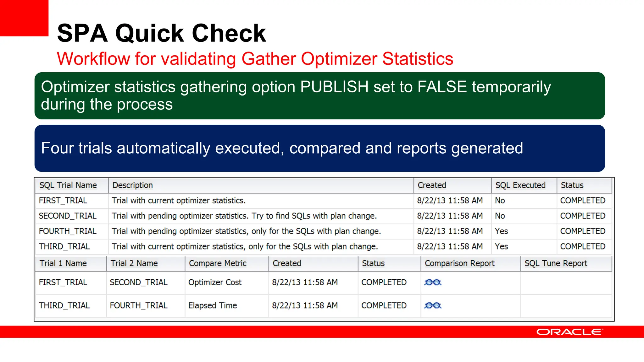Click the Trial 2 Name header
The height and width of the screenshot is (362, 644).
pos(134,263)
